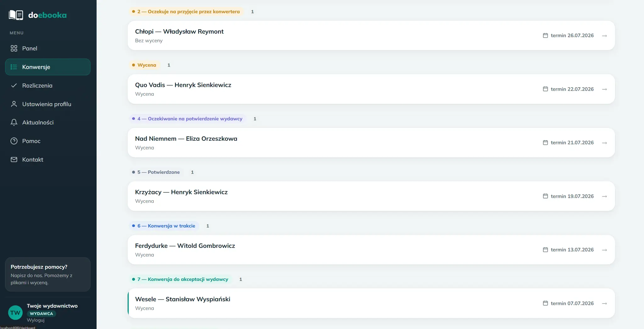This screenshot has width=644, height=329.
Task: Click the doebooka brand name
Action: 47,15
